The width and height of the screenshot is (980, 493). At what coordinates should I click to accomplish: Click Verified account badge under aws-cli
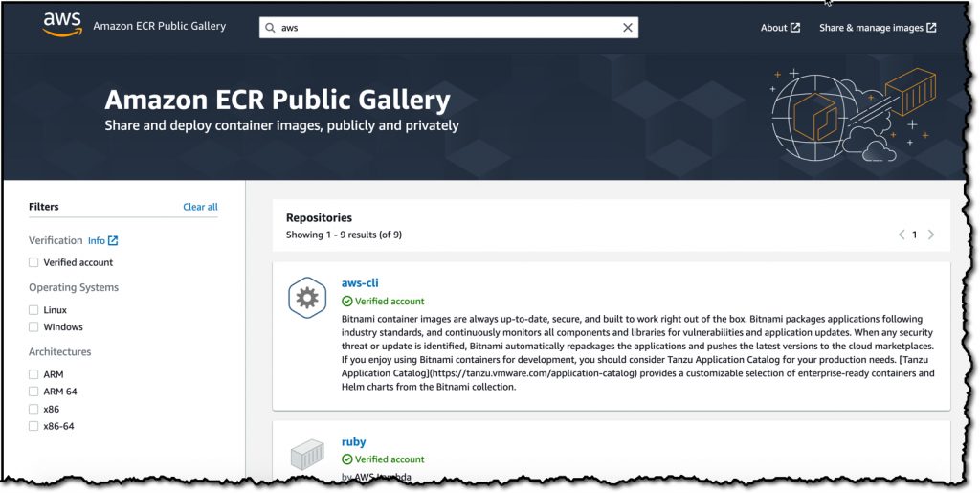[383, 302]
